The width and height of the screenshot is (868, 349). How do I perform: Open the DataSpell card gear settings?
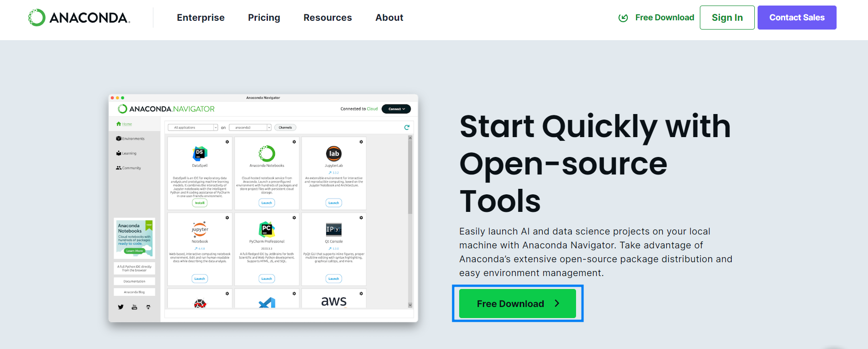point(227,142)
